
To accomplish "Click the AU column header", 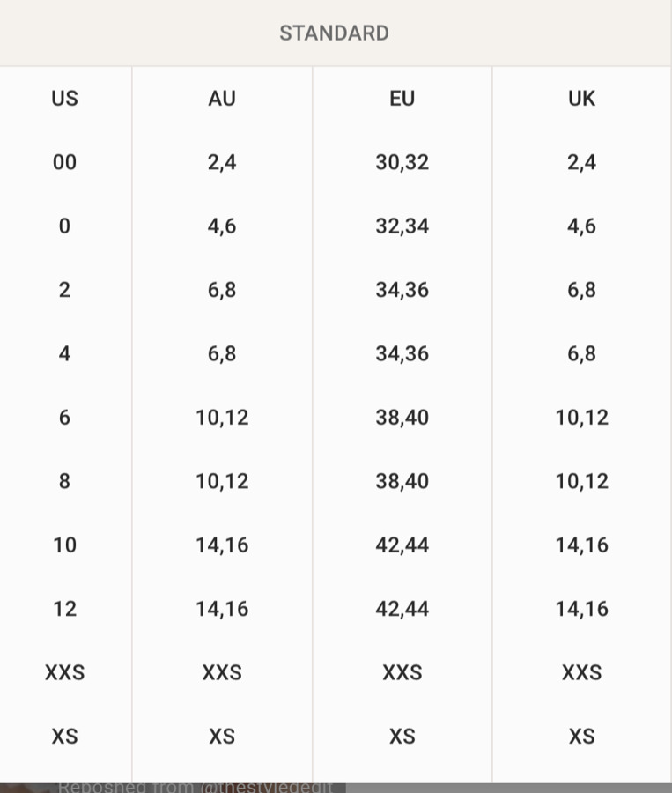I will [222, 98].
